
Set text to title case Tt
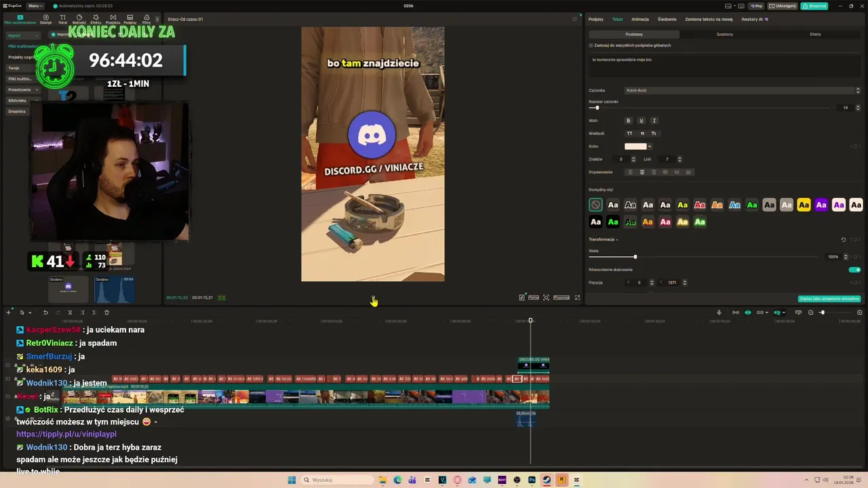coord(654,134)
